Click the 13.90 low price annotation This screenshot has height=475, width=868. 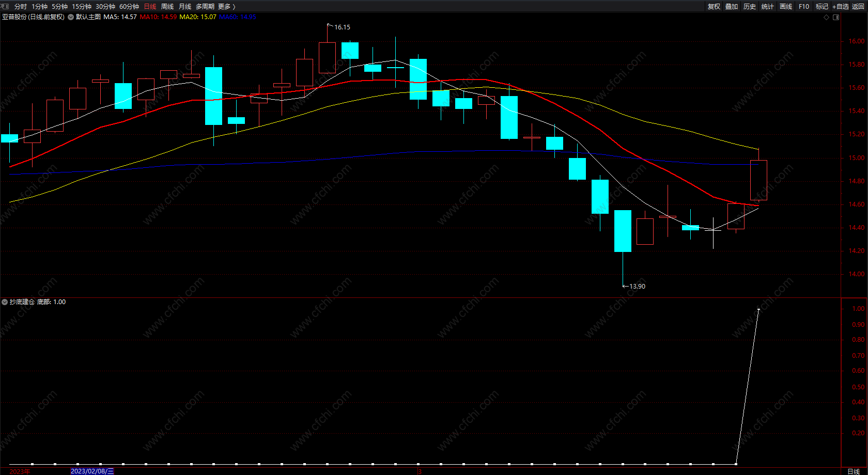pos(637,287)
